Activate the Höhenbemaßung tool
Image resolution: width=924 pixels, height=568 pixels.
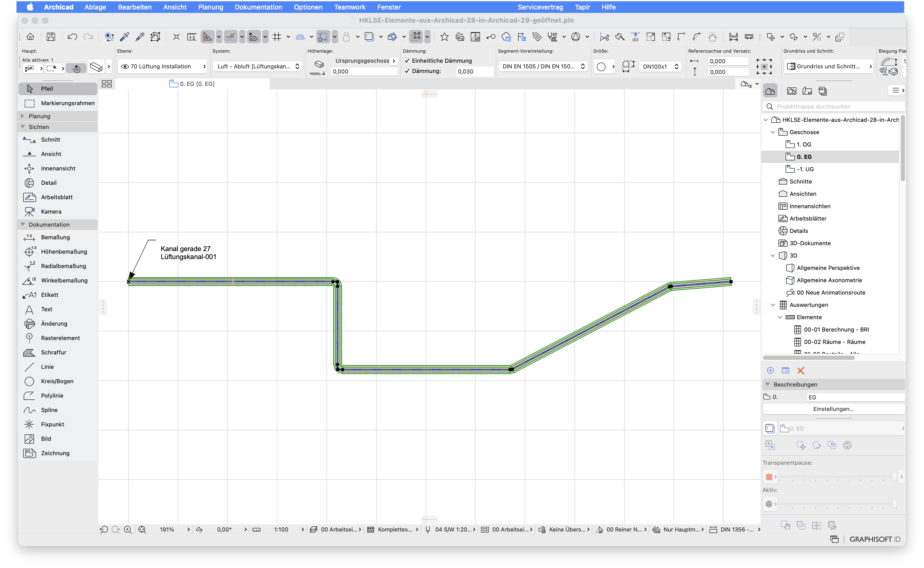coord(58,252)
